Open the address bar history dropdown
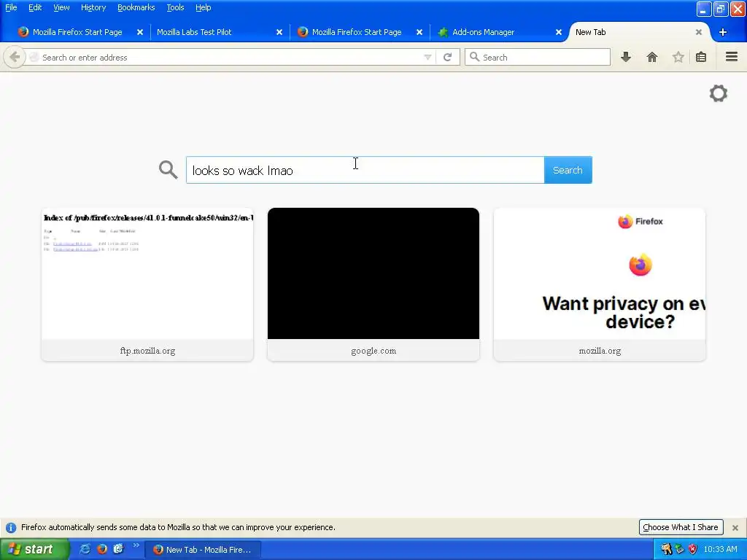 [427, 57]
